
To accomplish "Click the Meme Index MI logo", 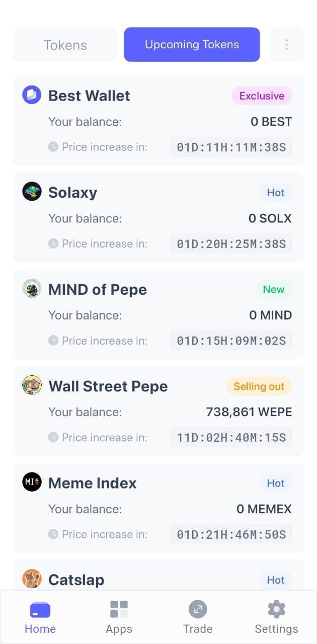I will (31, 481).
